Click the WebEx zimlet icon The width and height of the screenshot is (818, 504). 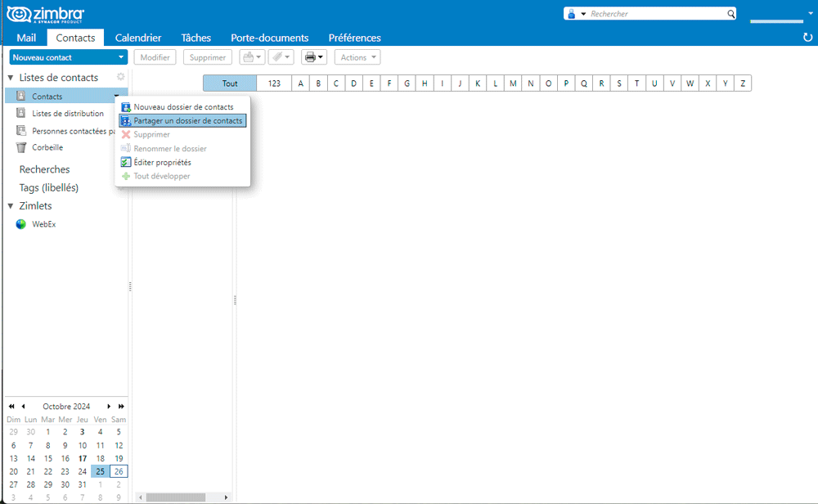pos(21,224)
